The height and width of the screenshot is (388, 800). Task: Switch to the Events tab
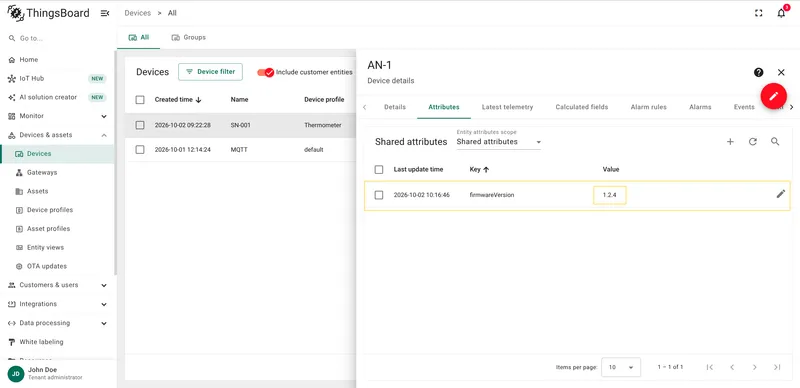(744, 107)
